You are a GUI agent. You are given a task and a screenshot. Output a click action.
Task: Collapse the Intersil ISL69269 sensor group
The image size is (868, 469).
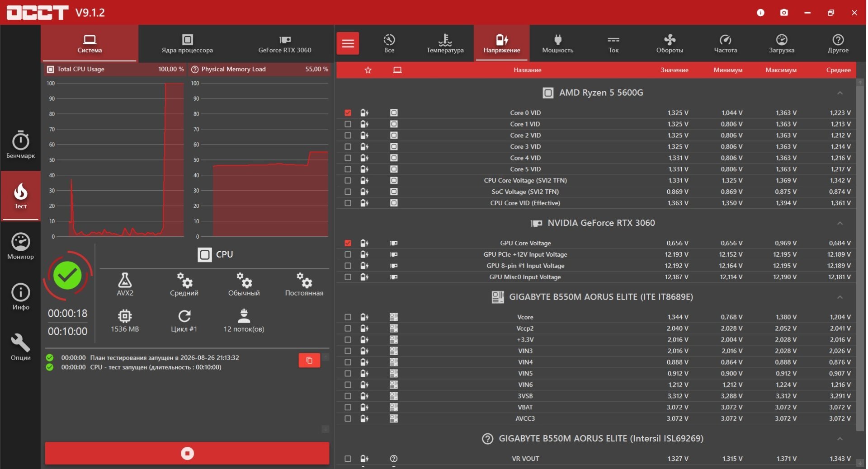pyautogui.click(x=840, y=438)
